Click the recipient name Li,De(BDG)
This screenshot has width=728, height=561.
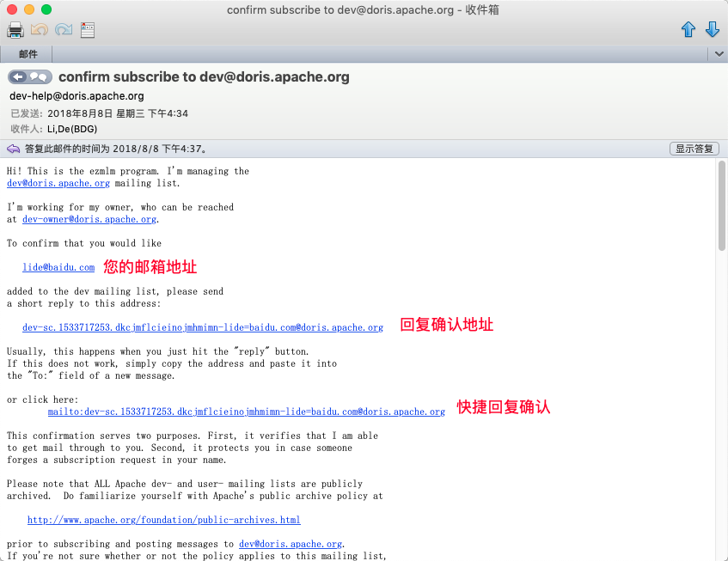tap(72, 129)
